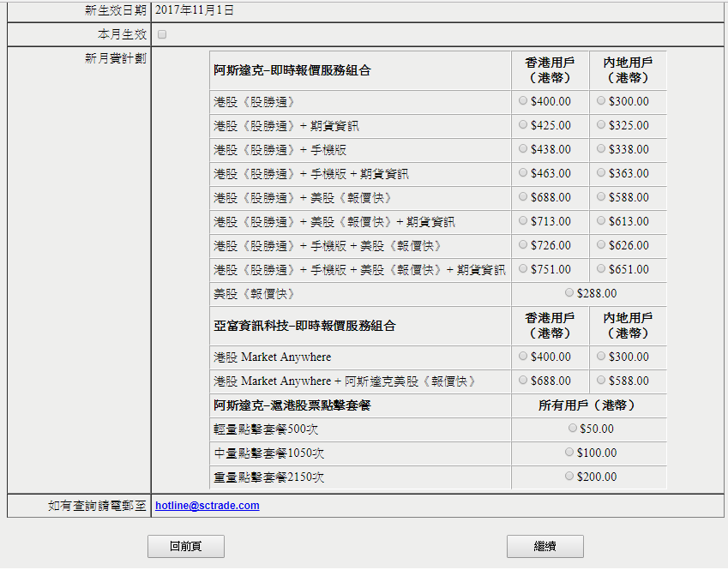The height and width of the screenshot is (570, 728).
Task: Pick the $726.00 plan option
Action: (x=523, y=245)
